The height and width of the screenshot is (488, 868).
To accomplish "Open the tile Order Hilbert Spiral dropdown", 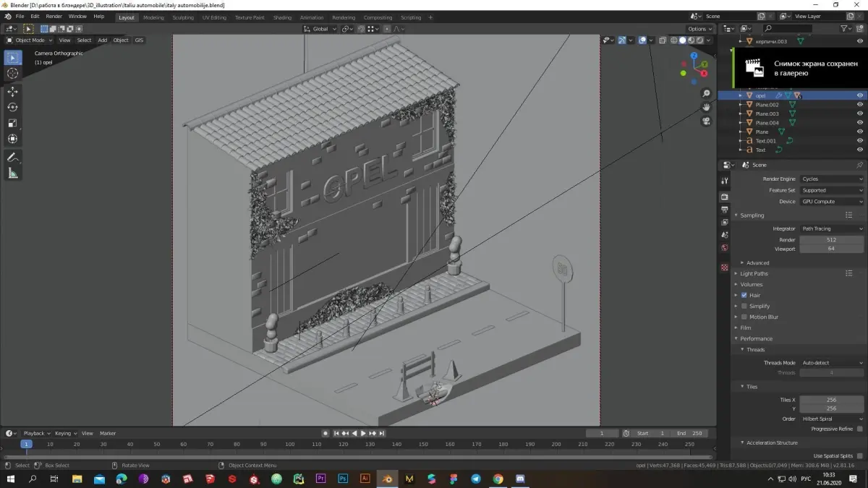I will 832,419.
